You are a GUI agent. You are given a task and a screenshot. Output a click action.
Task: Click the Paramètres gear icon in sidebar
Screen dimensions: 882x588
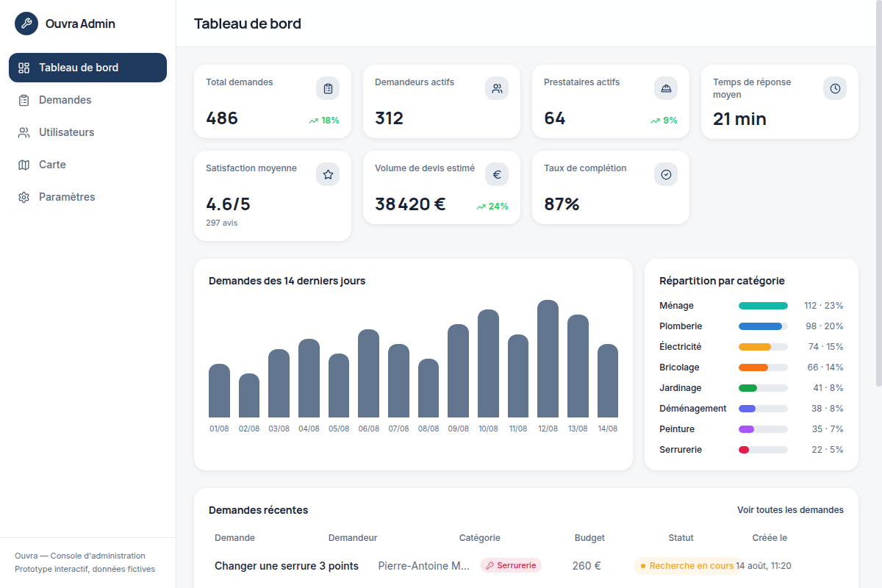coord(24,197)
